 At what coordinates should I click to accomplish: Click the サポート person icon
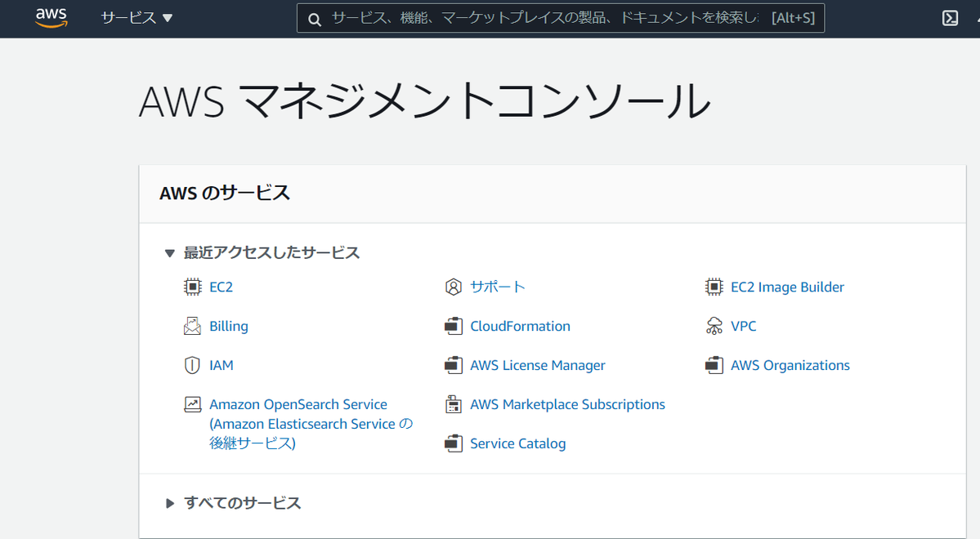(x=454, y=287)
